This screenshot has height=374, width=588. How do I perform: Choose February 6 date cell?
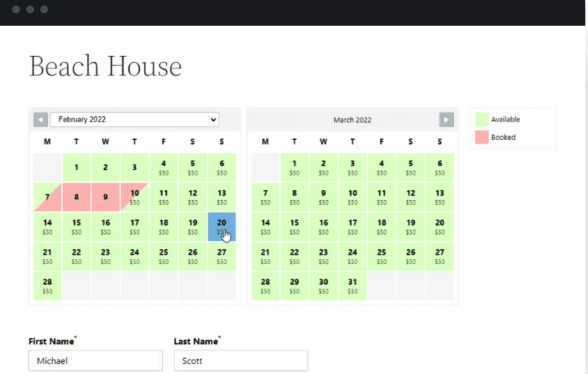[x=222, y=168]
